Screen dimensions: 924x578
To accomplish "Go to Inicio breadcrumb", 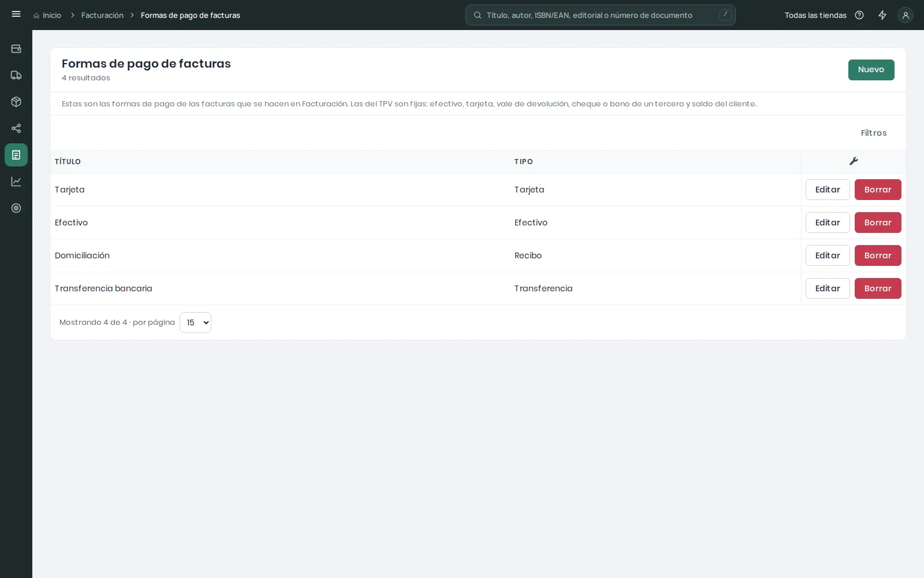I will click(x=47, y=15).
